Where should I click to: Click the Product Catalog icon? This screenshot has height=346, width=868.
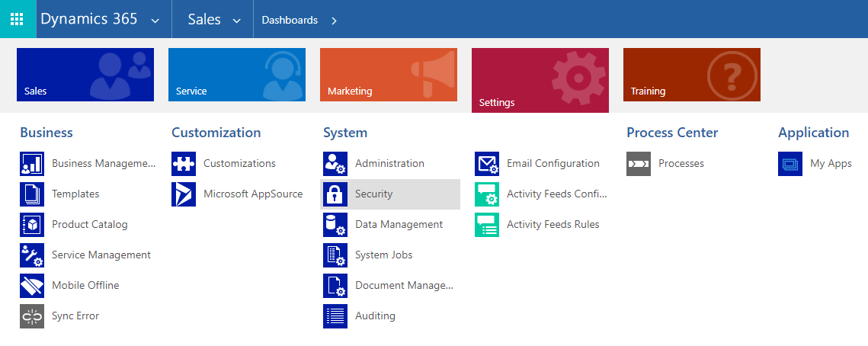[x=32, y=225]
